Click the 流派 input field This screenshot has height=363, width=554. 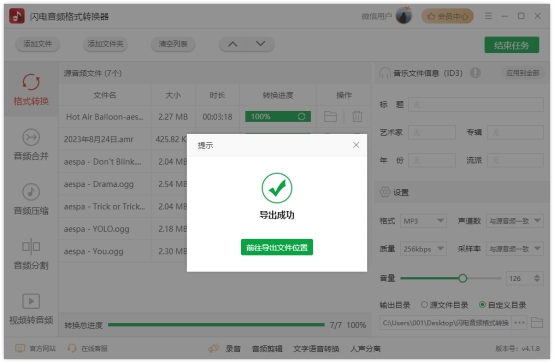click(515, 160)
